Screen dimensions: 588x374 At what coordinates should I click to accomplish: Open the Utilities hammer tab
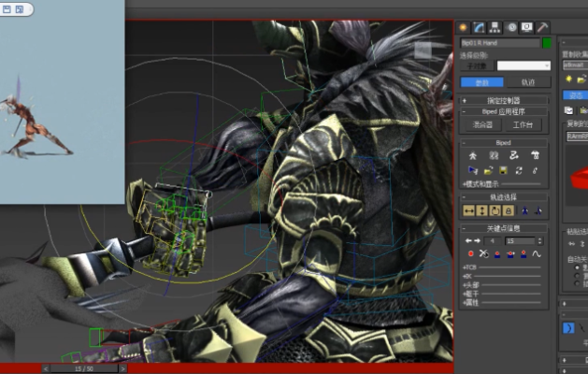click(x=542, y=27)
